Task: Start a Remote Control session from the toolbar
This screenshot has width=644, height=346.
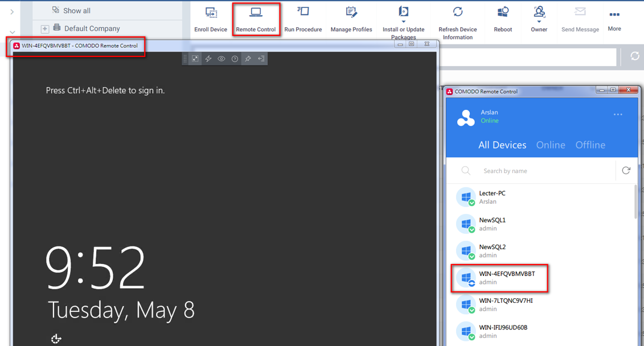Action: [256, 19]
